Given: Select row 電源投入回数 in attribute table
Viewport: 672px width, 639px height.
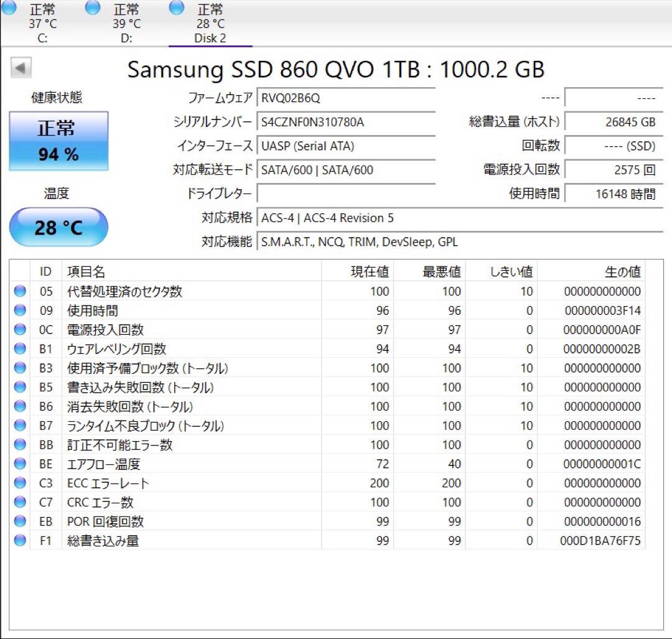Looking at the screenshot, I should point(327,330).
